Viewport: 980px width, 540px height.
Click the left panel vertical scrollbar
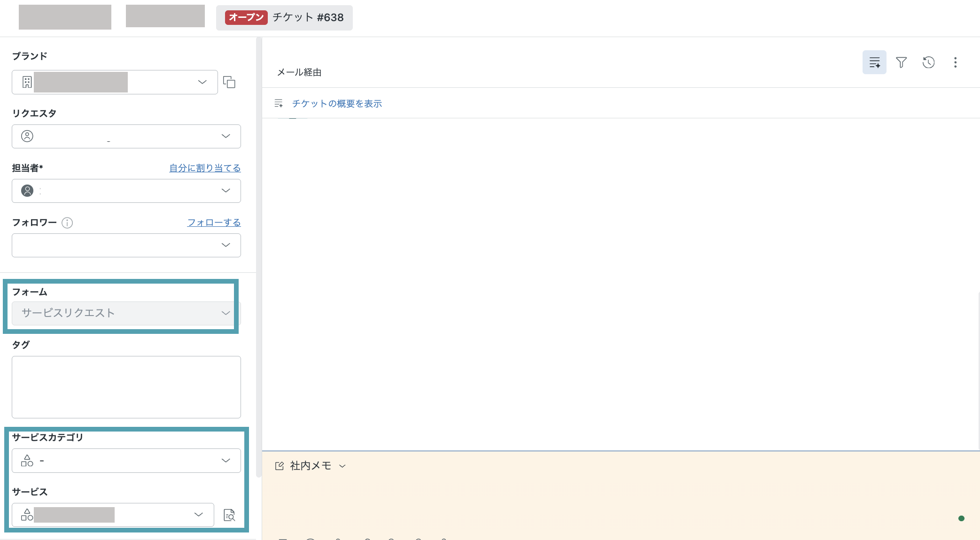258,257
